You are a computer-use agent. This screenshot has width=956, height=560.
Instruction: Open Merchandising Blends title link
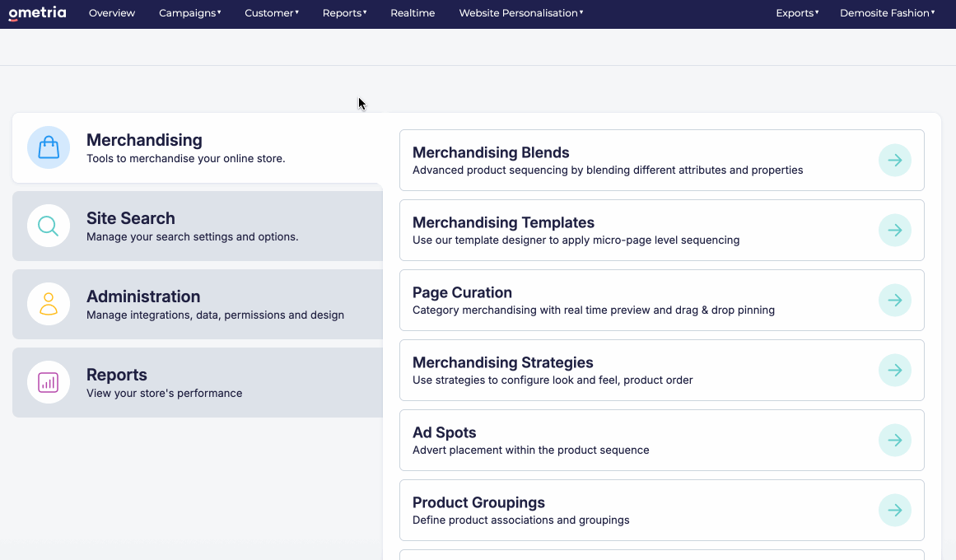[491, 152]
